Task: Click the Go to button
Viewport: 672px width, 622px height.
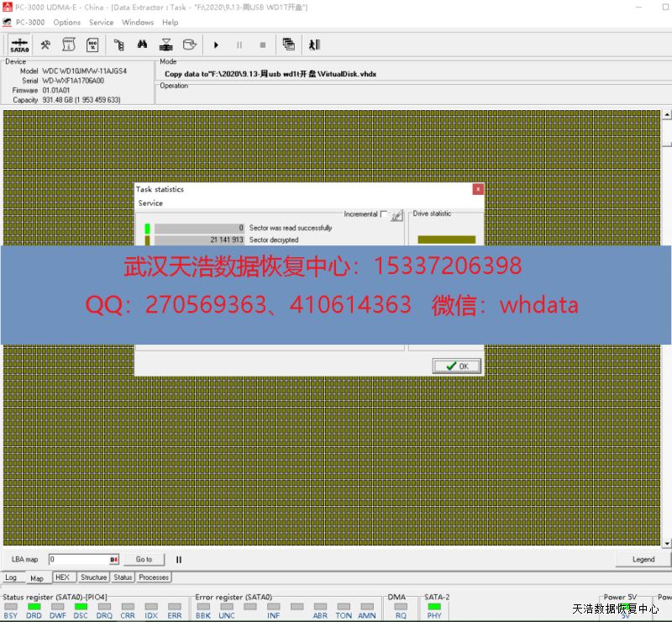Action: (144, 559)
